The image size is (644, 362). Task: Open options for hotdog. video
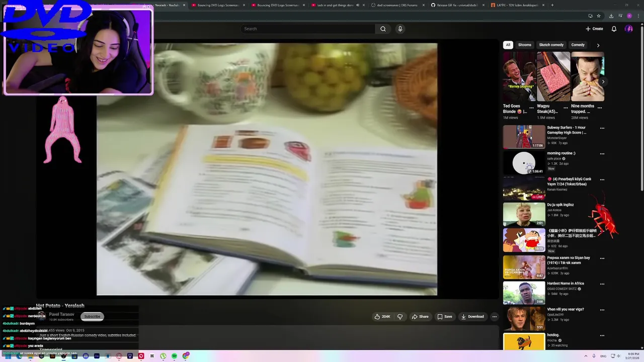coord(602,335)
